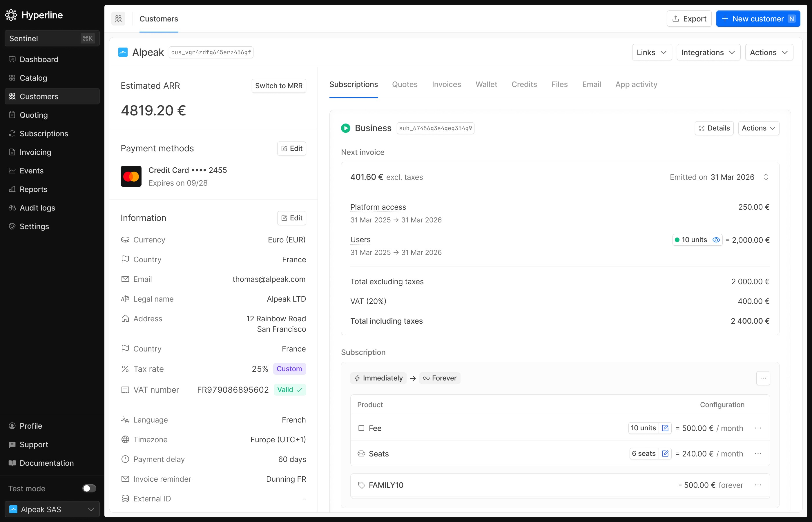Click the pencil edit icon beside Fee units
This screenshot has width=812, height=522.
665,428
